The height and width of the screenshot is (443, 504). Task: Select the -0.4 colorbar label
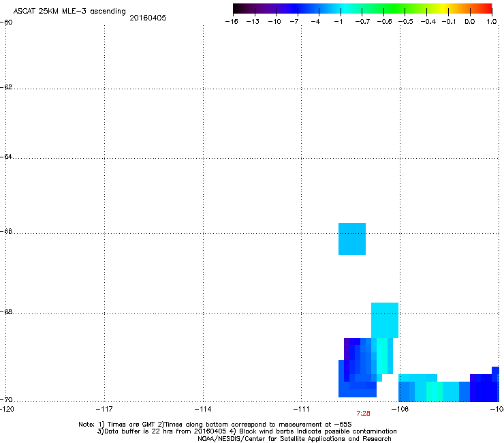[x=428, y=22]
